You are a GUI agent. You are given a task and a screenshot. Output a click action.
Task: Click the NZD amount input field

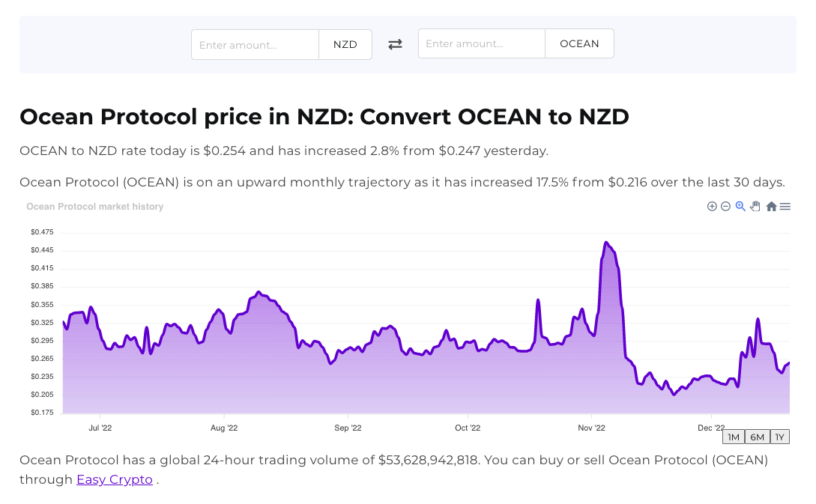coord(255,44)
